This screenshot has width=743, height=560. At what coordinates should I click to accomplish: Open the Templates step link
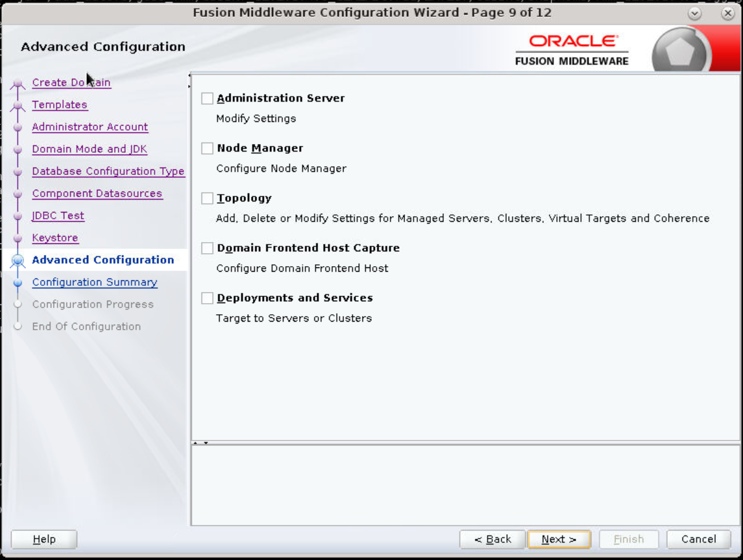(60, 105)
